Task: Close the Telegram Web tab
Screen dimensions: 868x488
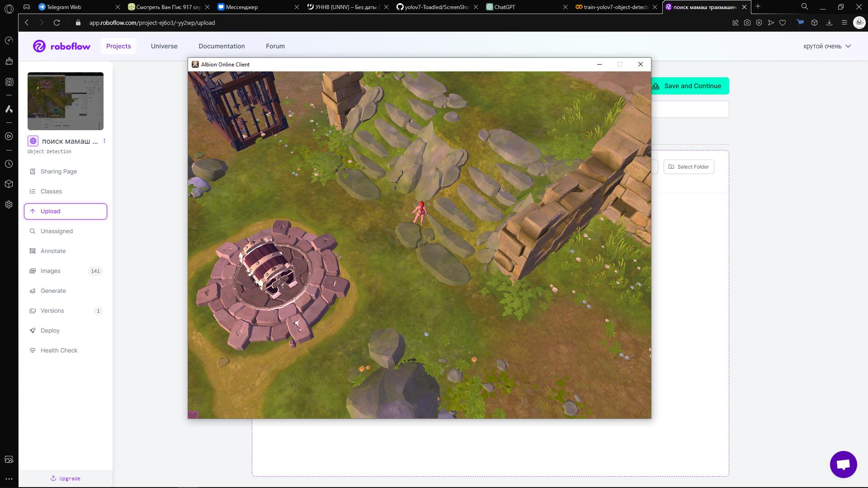Action: (118, 7)
